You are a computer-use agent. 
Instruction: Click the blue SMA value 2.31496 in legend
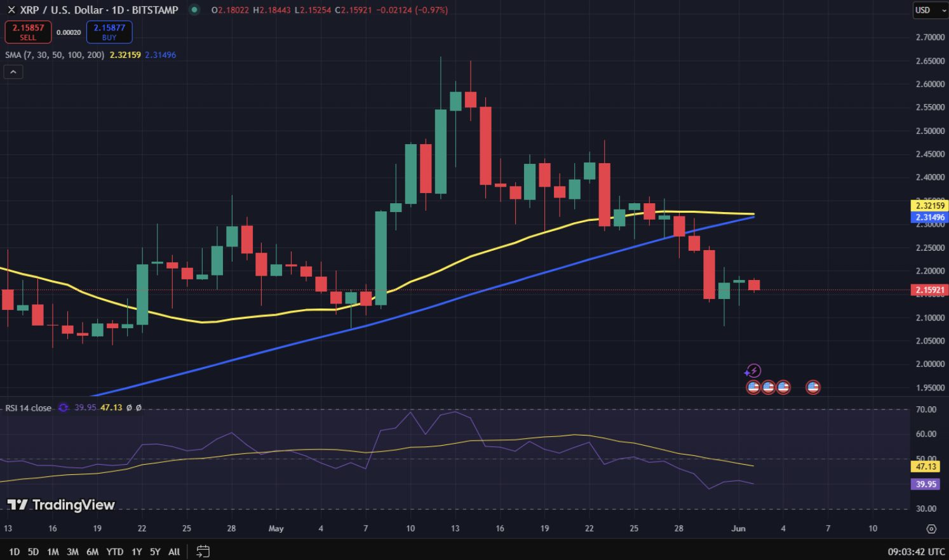coord(160,55)
